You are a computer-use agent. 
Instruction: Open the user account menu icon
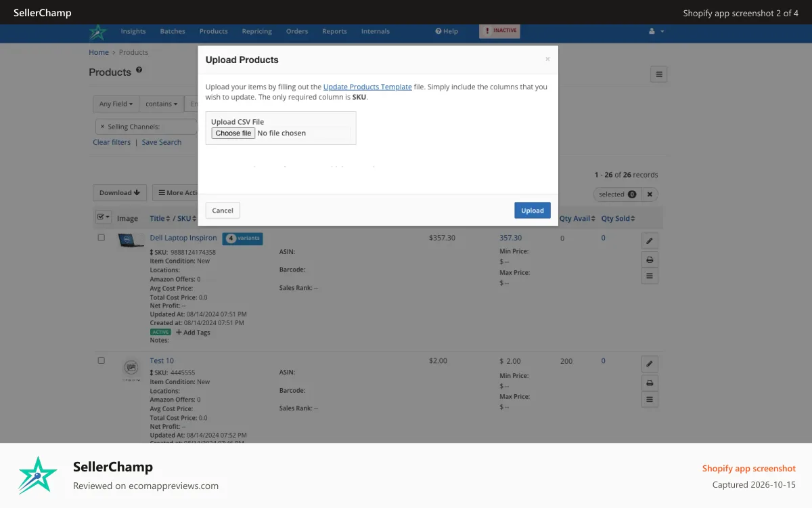(x=656, y=31)
